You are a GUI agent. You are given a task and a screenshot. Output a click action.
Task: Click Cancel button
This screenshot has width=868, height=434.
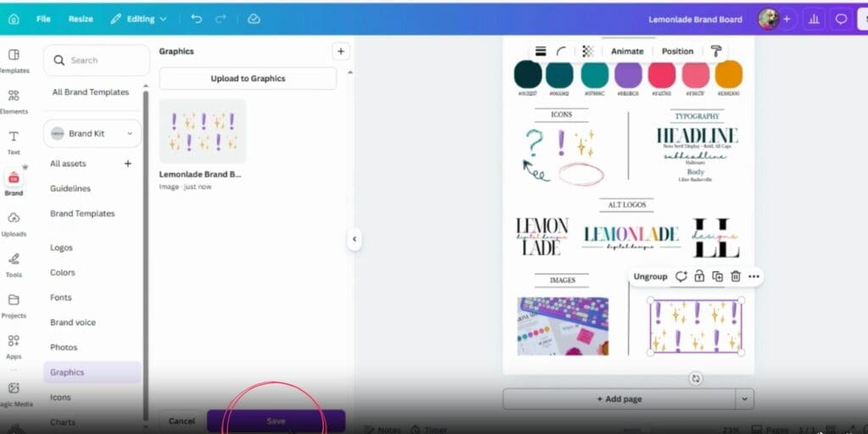pos(181,421)
